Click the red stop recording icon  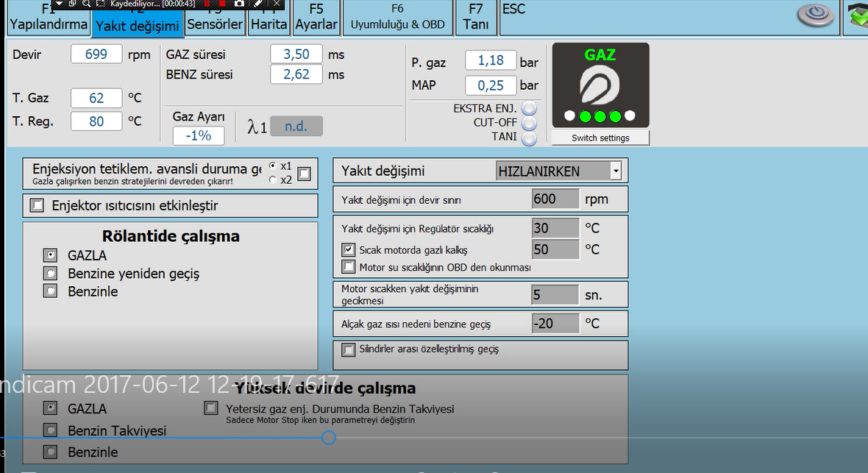coord(222,4)
